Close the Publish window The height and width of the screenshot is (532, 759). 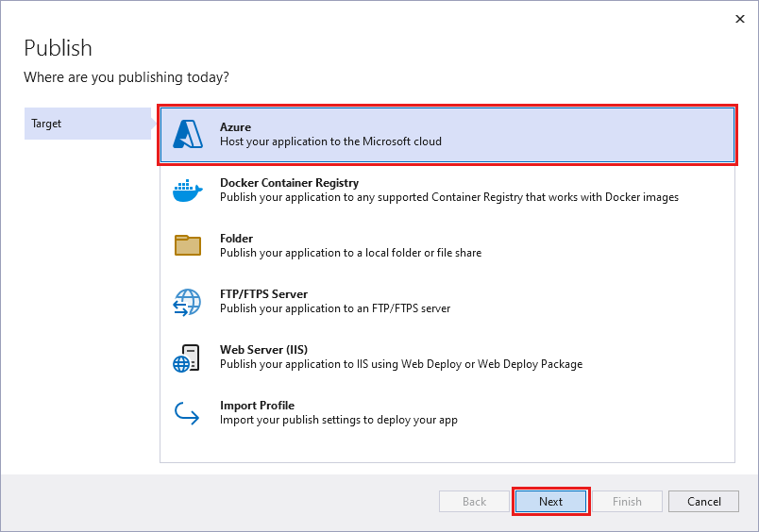tap(737, 18)
